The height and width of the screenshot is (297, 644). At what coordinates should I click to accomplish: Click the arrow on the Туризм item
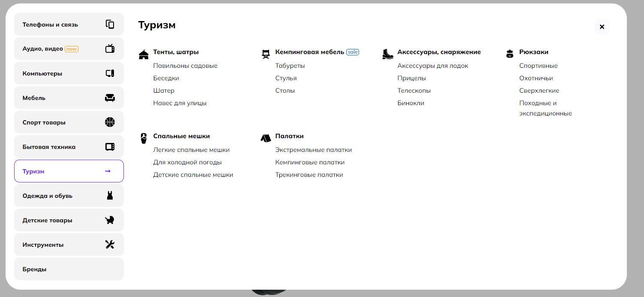(108, 171)
